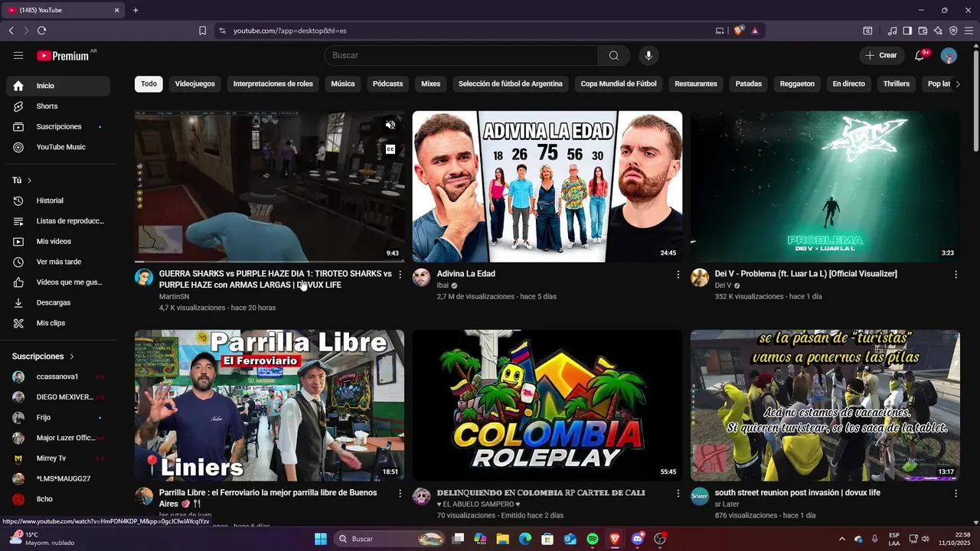Image resolution: width=980 pixels, height=551 pixels.
Task: Select the Videojuegos filter chip
Action: (194, 83)
